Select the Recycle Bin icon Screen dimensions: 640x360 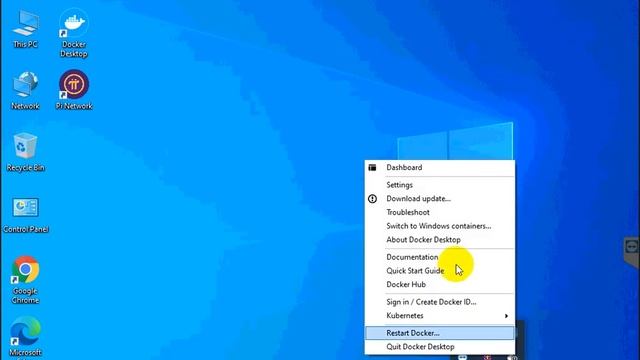(25, 152)
